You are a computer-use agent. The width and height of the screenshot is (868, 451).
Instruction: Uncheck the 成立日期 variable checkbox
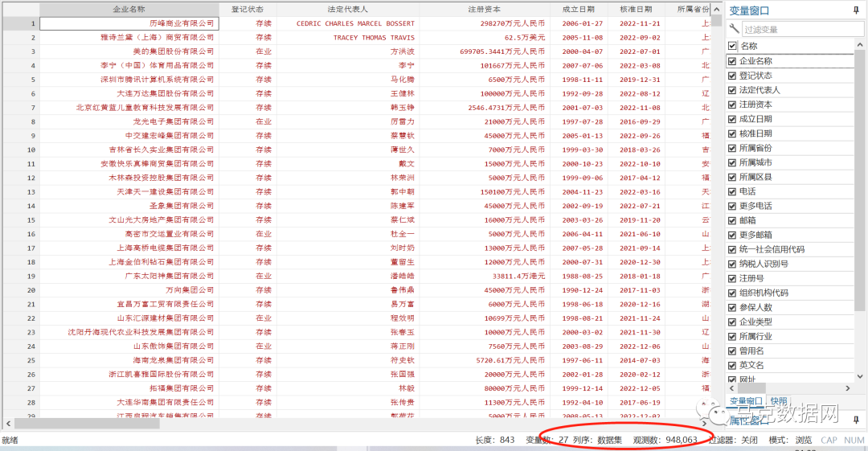(732, 118)
